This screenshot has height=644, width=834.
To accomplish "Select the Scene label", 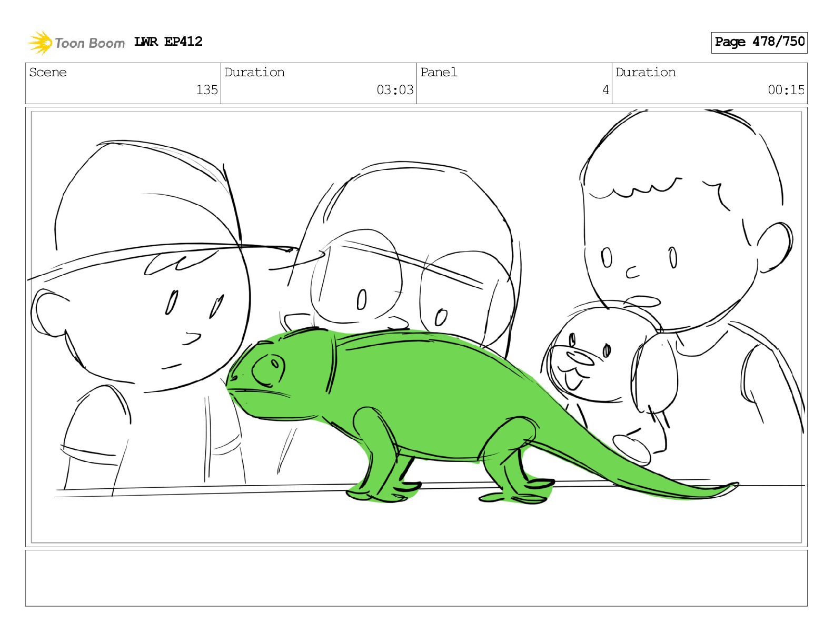I will 48,72.
